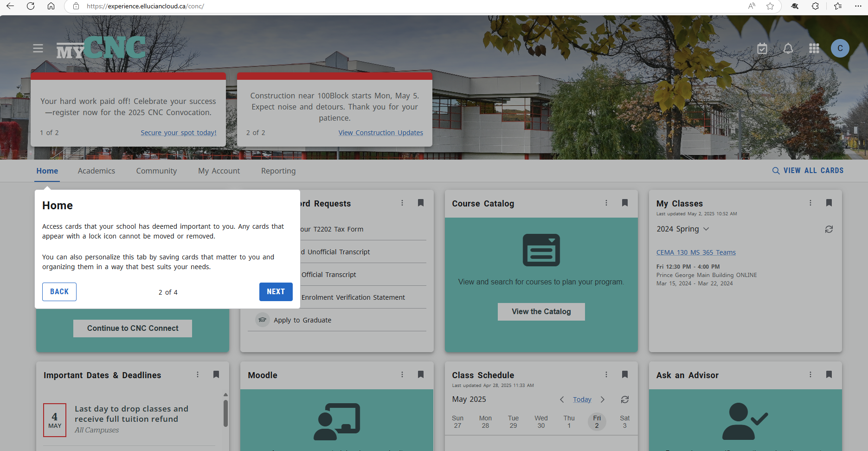Switch to the Academics tab
The image size is (868, 451).
pos(96,171)
